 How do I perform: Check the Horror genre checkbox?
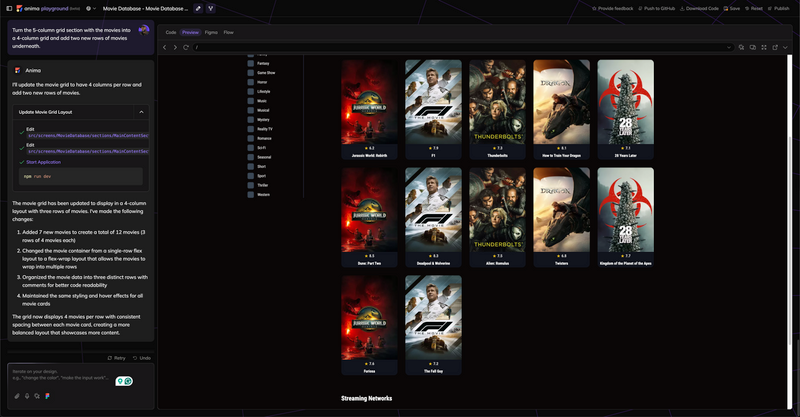[251, 82]
